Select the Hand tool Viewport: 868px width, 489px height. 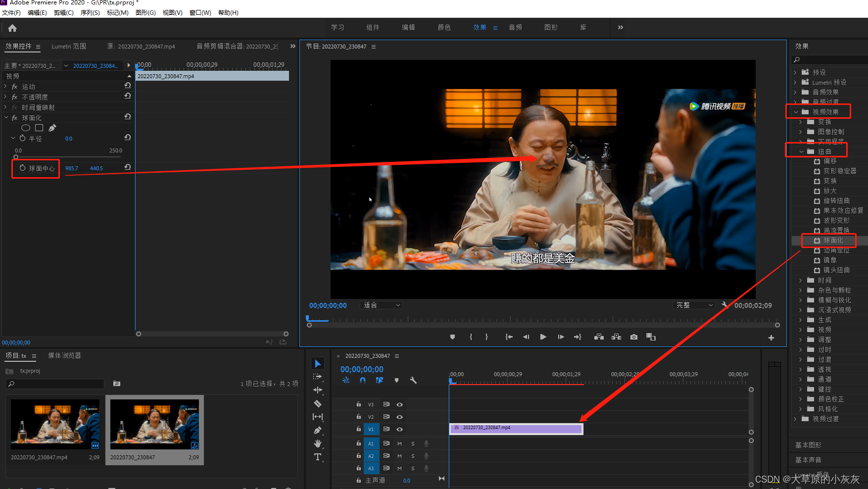[x=318, y=443]
